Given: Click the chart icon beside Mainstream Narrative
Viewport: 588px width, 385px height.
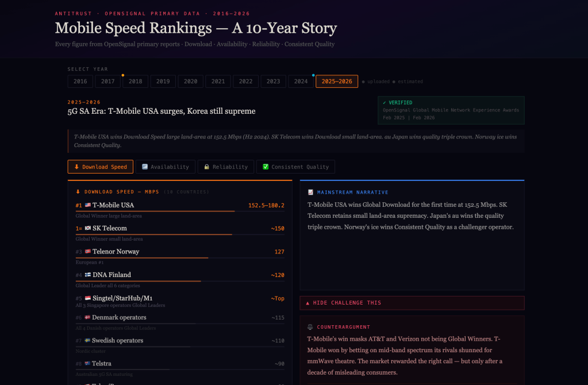Looking at the screenshot, I should 310,192.
